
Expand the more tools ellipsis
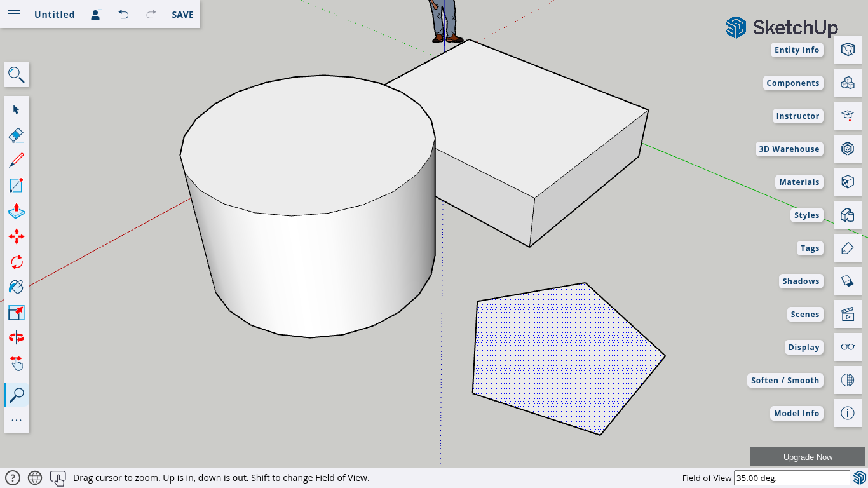pyautogui.click(x=17, y=420)
